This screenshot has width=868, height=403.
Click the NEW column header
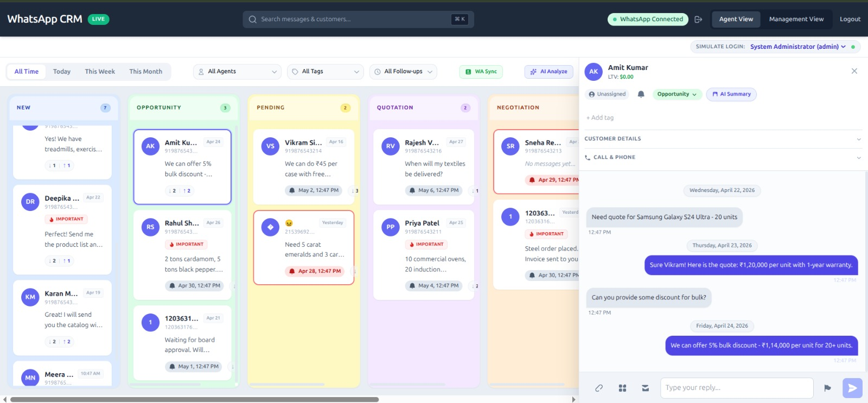click(63, 107)
